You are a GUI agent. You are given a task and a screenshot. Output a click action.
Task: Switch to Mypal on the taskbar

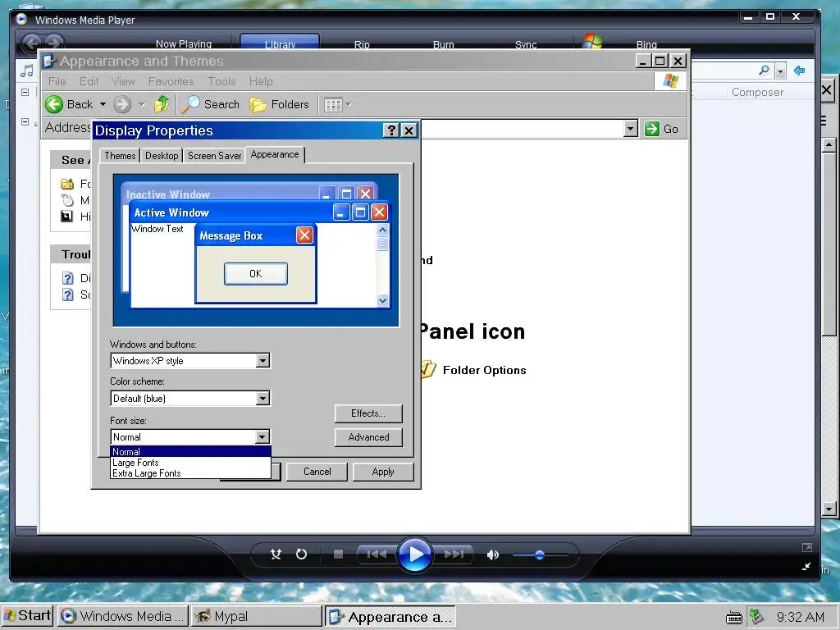[256, 616]
